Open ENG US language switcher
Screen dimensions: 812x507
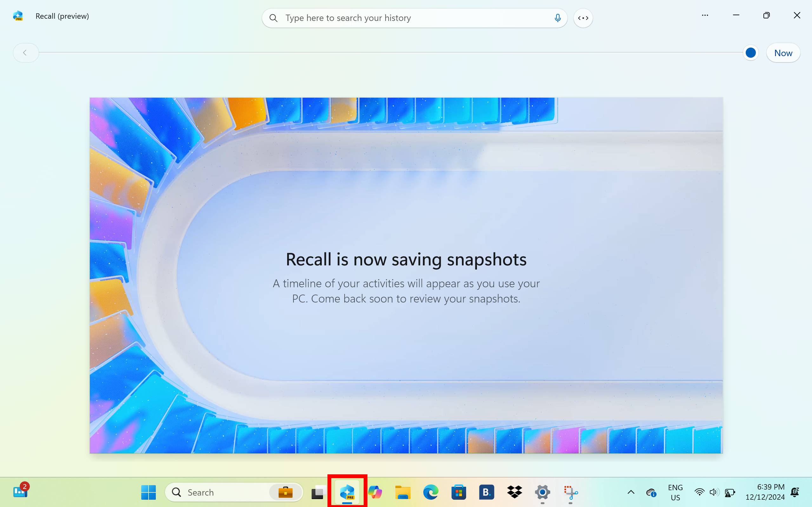tap(675, 492)
